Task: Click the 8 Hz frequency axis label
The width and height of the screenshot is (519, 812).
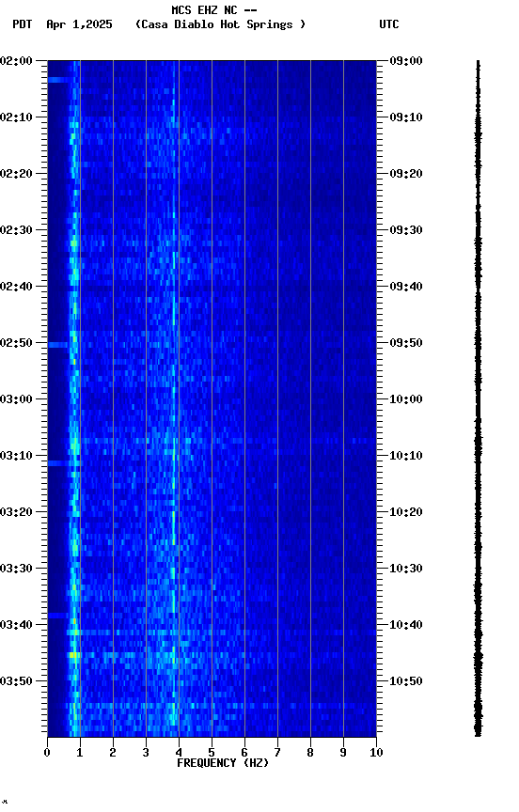Action: [310, 753]
